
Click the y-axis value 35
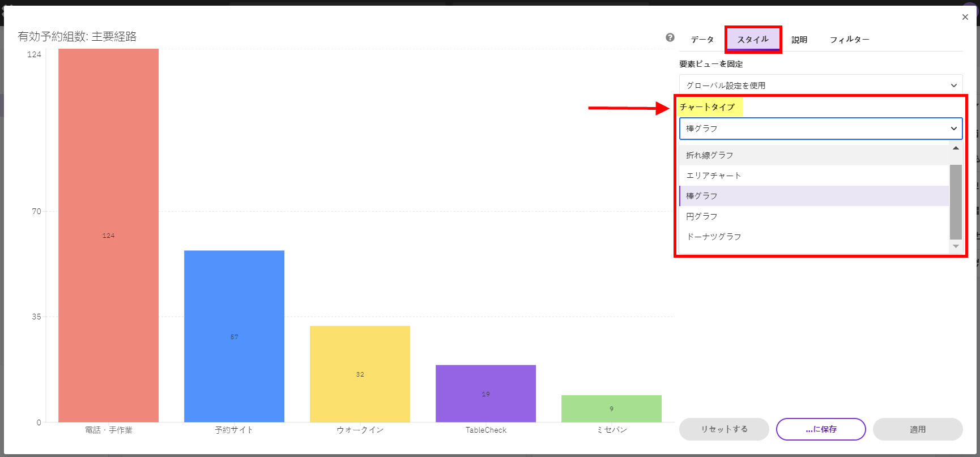point(36,317)
